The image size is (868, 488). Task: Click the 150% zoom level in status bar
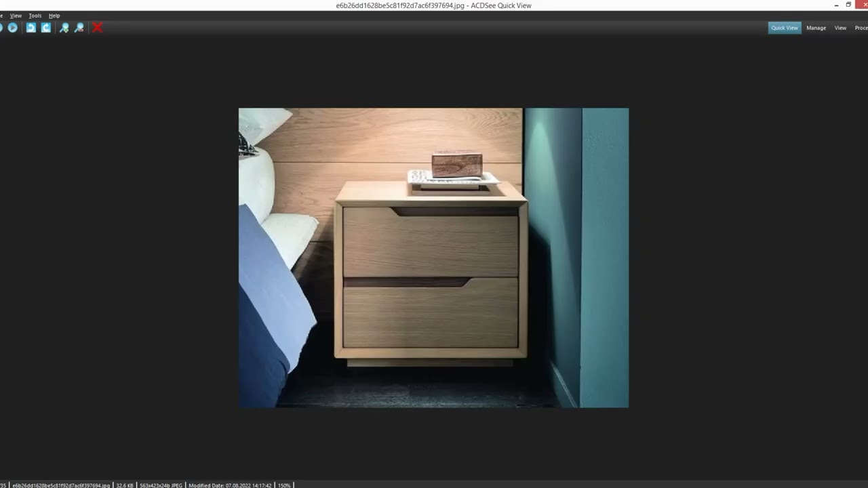(284, 485)
